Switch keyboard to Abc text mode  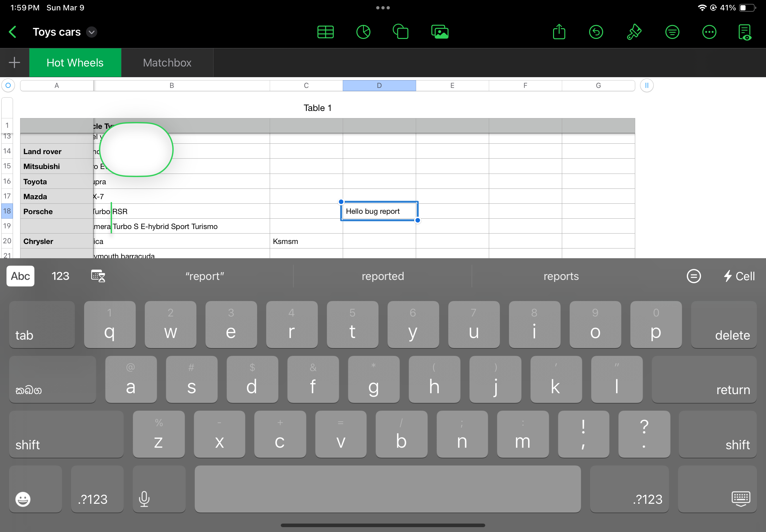20,276
